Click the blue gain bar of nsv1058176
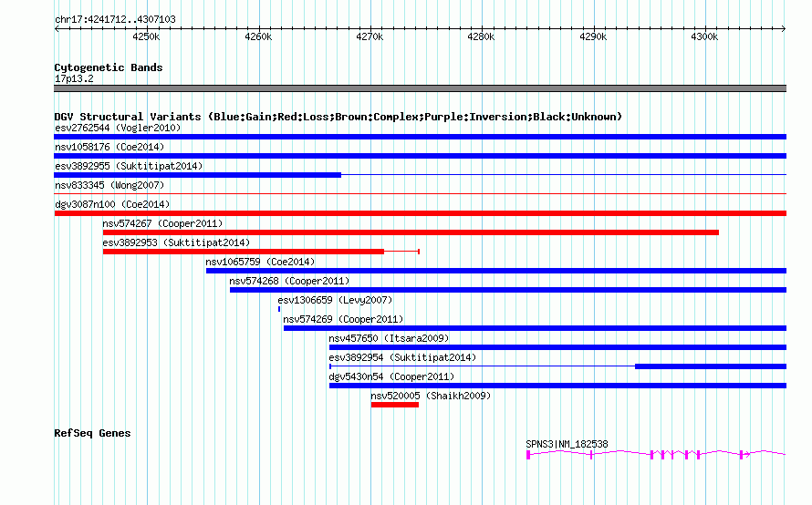Screen dimensions: 812x505 [x=420, y=156]
